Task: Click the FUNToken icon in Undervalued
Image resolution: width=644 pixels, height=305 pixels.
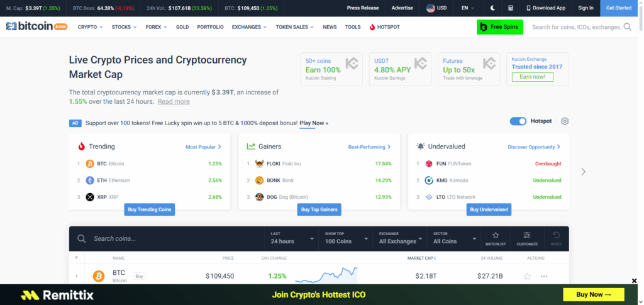Action: coord(429,164)
